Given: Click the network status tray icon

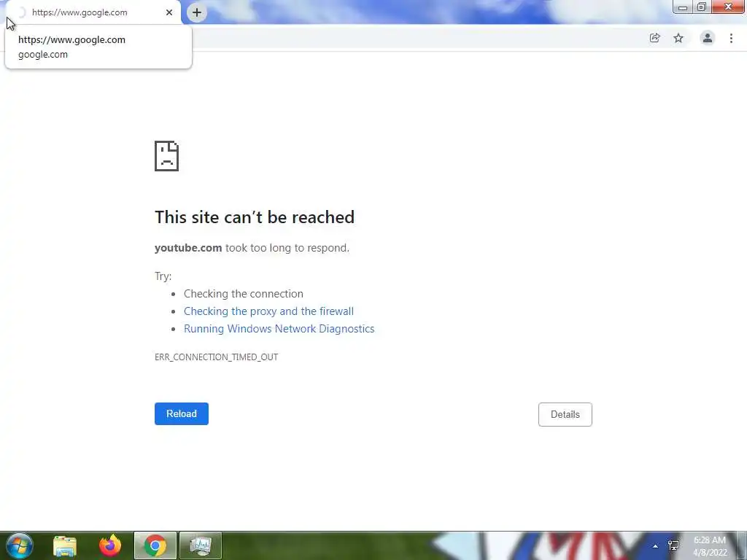Looking at the screenshot, I should [673, 546].
